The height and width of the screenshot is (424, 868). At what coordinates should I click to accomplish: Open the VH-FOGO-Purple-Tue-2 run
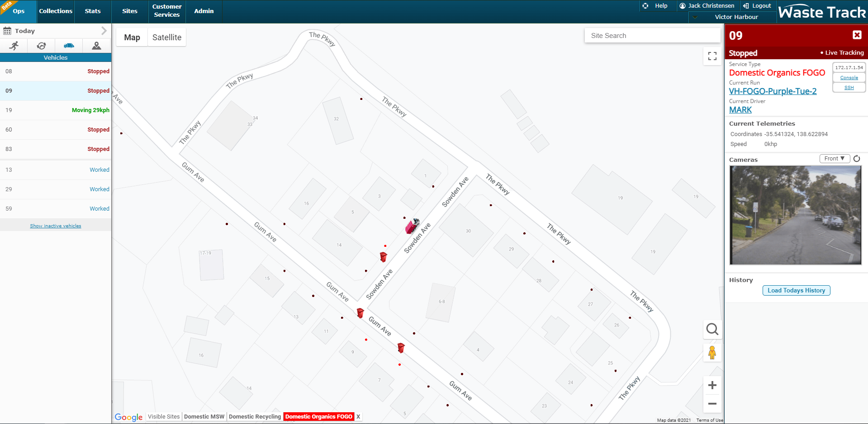pyautogui.click(x=773, y=91)
